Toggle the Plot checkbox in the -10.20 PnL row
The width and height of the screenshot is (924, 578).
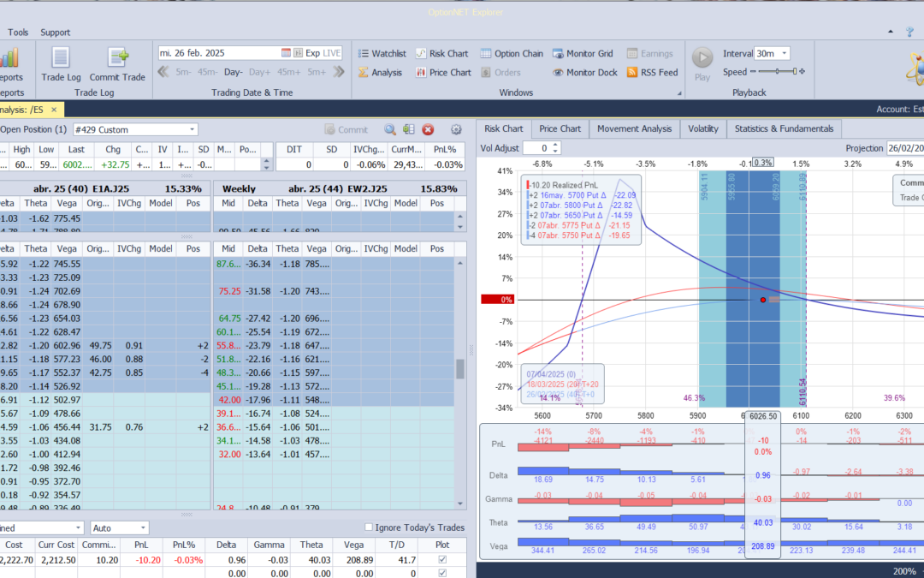tap(442, 560)
